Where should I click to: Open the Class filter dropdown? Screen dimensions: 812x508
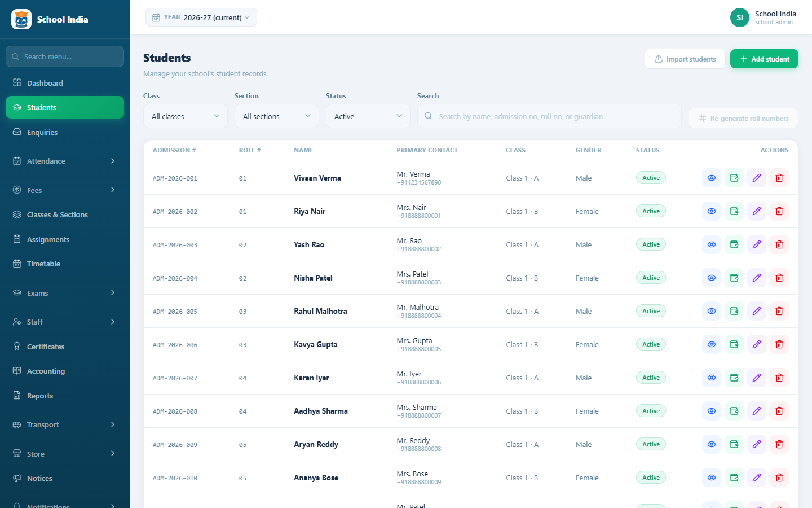pos(186,116)
